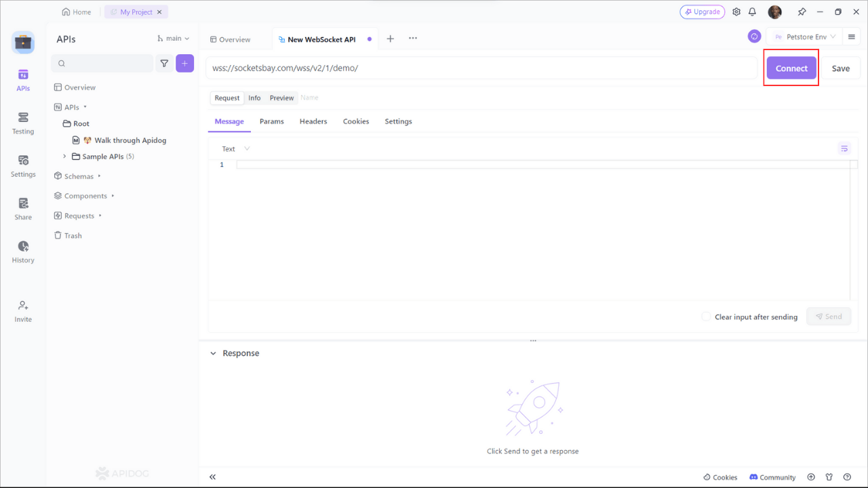This screenshot has width=868, height=488.
Task: Open notifications bell
Action: click(x=752, y=12)
